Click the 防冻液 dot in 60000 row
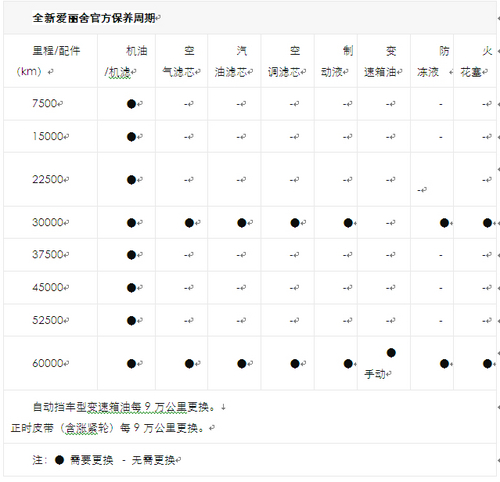This screenshot has height=482, width=500. click(444, 364)
